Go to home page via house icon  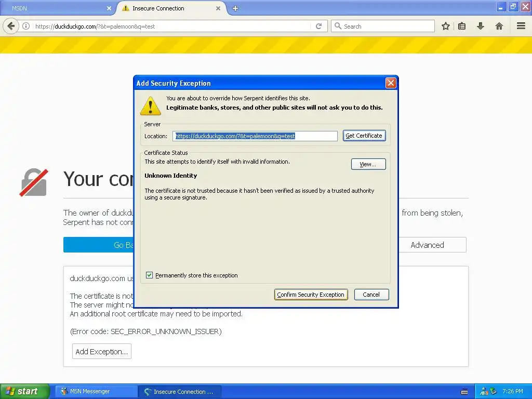(x=499, y=26)
